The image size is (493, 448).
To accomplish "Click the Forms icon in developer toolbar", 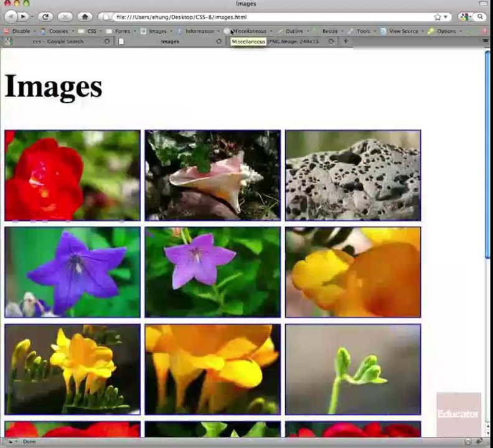I will [x=109, y=31].
